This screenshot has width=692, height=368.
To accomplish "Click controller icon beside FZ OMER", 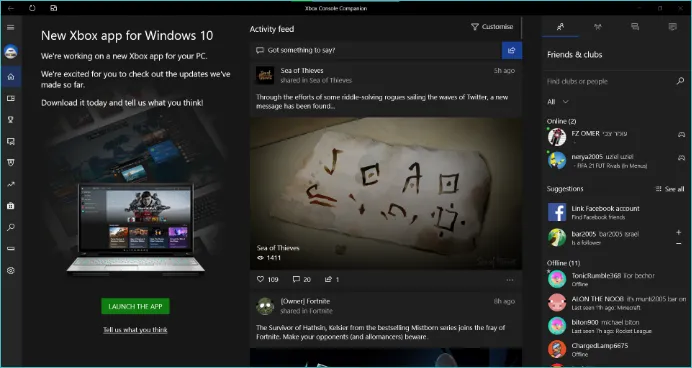I will (681, 135).
